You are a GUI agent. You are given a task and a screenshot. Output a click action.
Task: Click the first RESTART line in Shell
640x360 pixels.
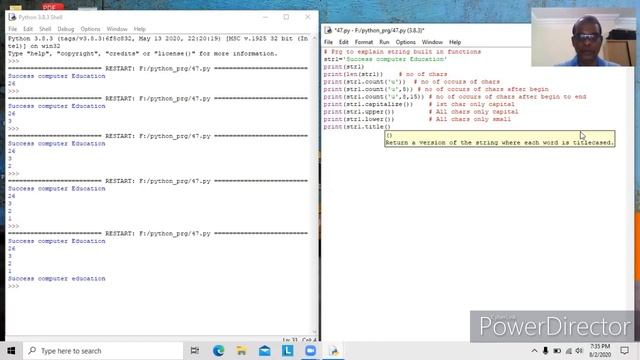158,69
